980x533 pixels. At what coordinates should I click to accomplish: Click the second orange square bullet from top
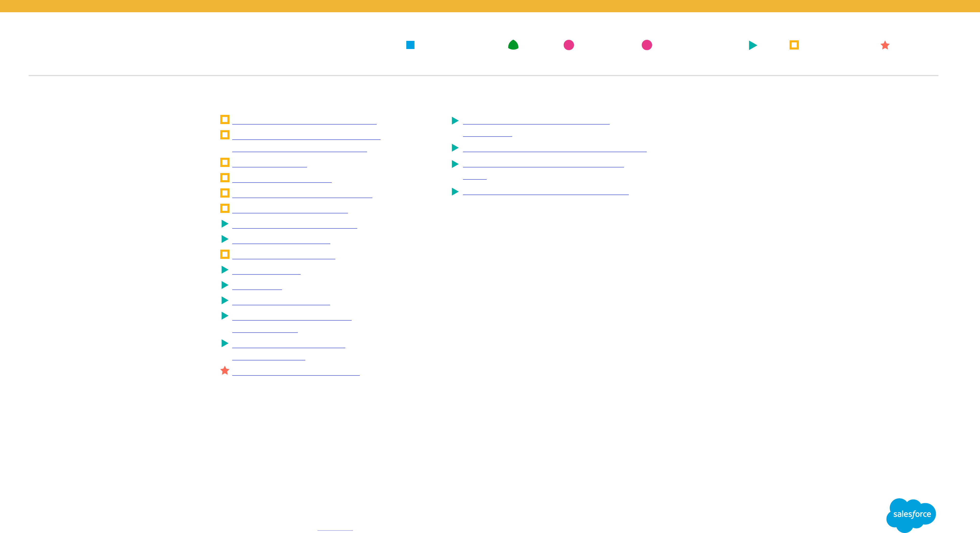click(x=225, y=135)
